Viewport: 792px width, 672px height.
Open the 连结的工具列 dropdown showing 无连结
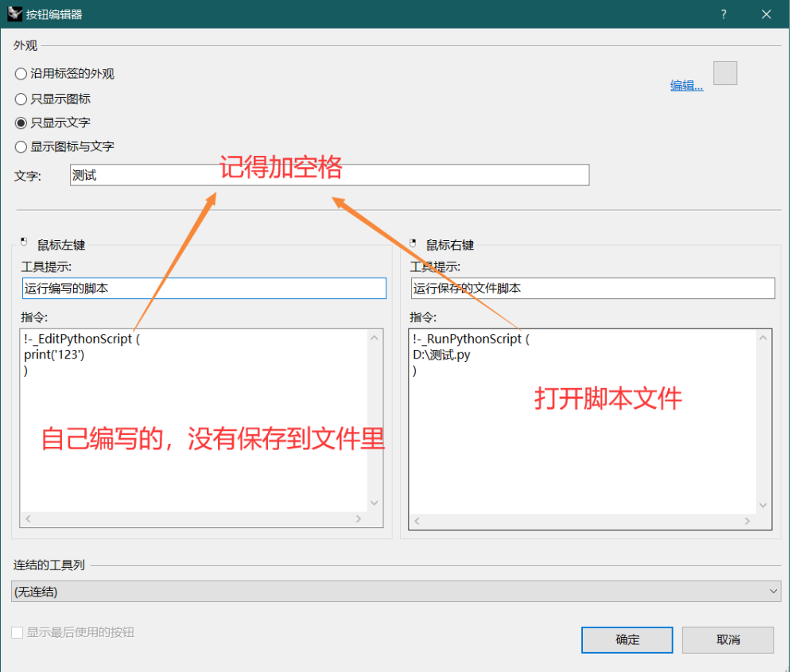(x=773, y=591)
